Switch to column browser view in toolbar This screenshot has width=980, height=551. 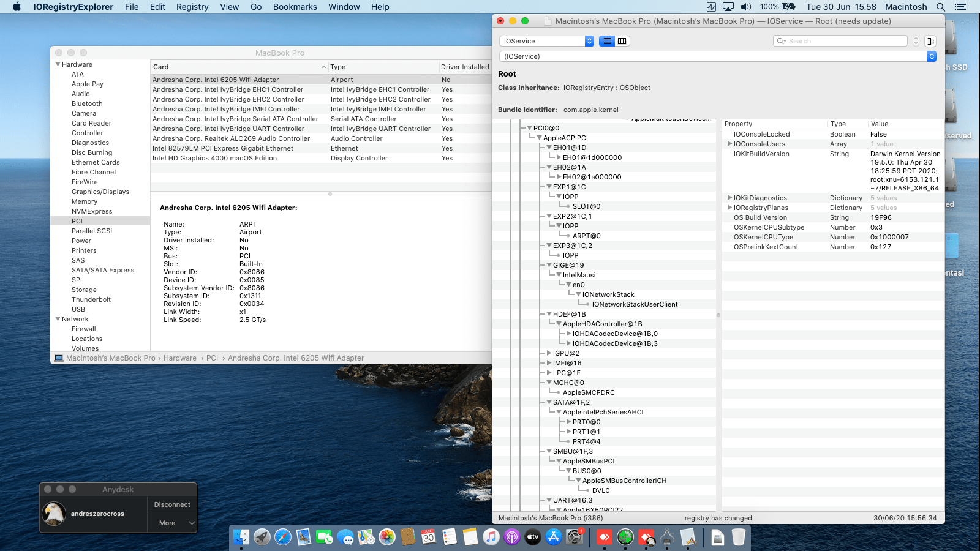[x=622, y=41]
